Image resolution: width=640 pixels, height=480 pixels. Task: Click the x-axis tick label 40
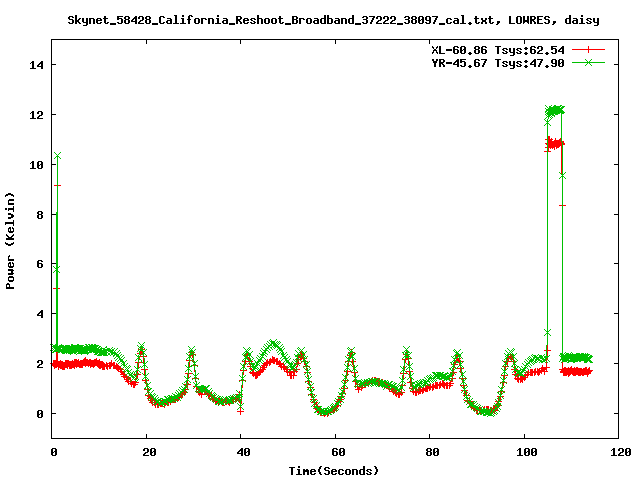(243, 452)
